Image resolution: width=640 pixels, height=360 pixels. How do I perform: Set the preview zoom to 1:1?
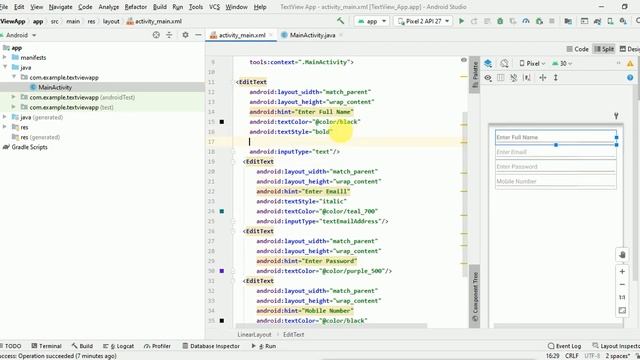click(622, 298)
